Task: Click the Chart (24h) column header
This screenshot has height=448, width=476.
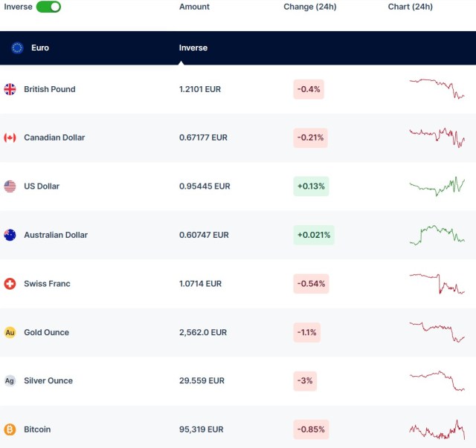Action: 410,7
